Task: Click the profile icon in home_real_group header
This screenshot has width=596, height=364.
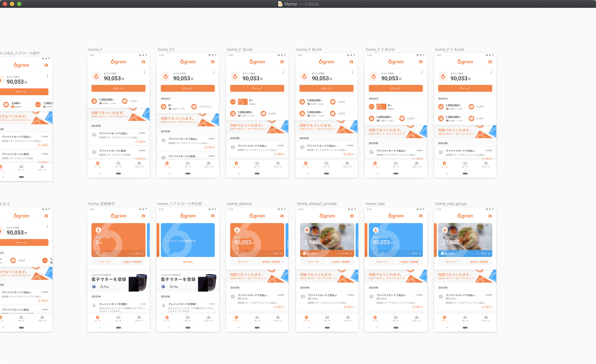Action: coord(490,216)
